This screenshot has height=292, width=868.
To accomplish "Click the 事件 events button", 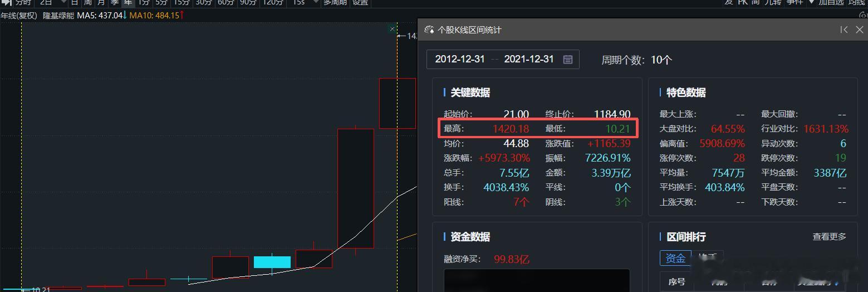I will pyautogui.click(x=795, y=2).
